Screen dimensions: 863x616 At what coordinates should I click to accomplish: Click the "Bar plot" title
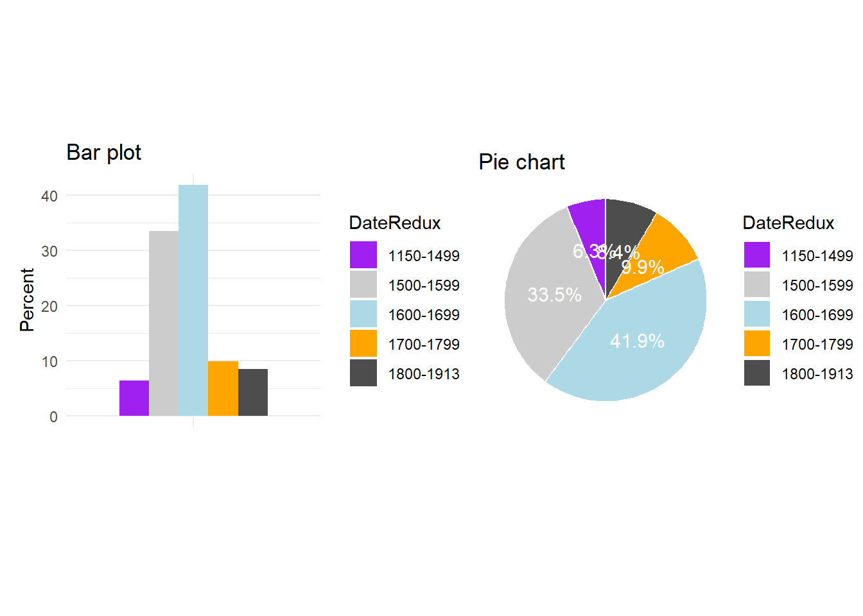pyautogui.click(x=103, y=153)
